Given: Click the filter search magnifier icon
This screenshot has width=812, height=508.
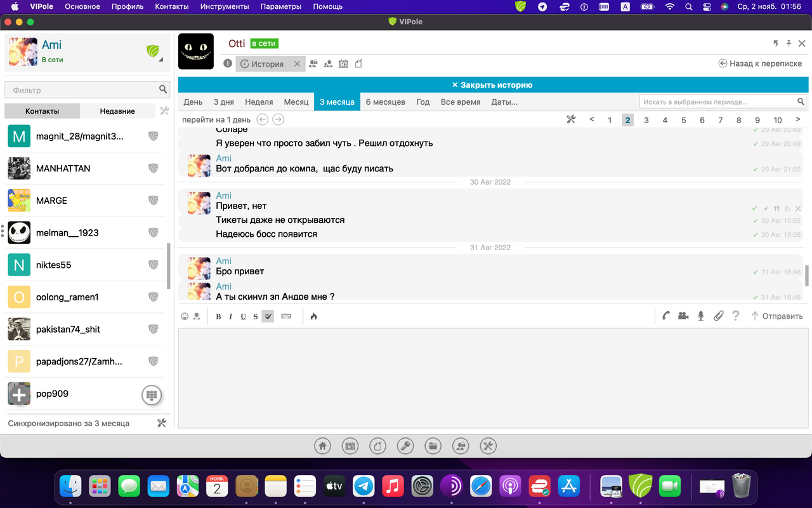Looking at the screenshot, I should pos(163,90).
